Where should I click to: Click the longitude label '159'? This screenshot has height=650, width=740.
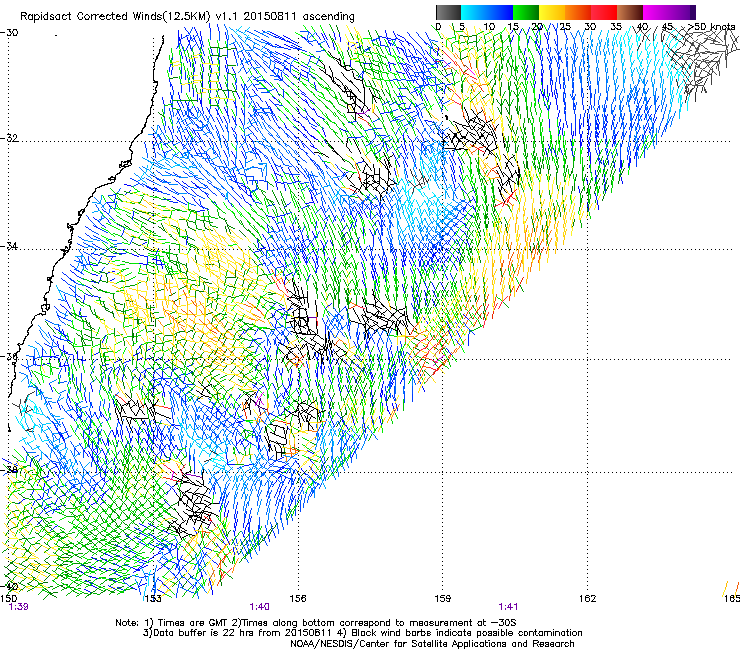click(x=442, y=599)
